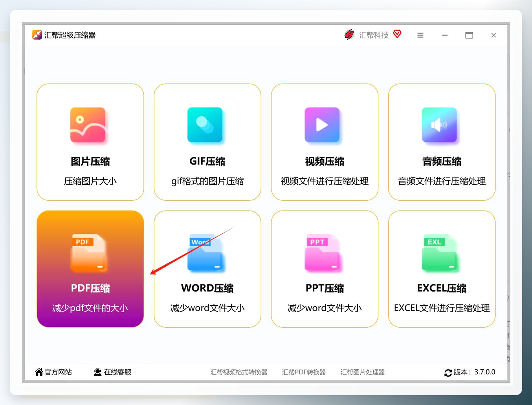This screenshot has height=405, width=532.
Task: Click the 音频压缩 title label
Action: pyautogui.click(x=442, y=161)
